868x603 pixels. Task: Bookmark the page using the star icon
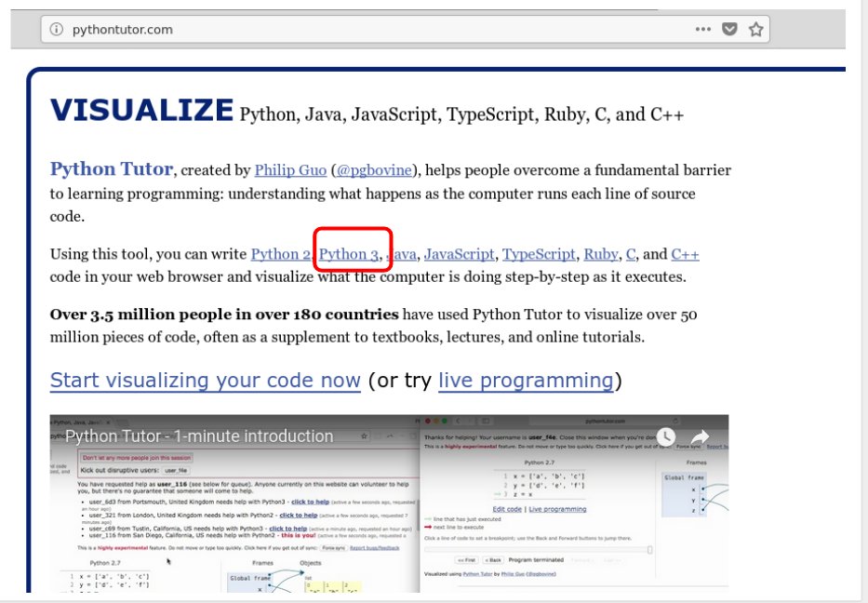coord(755,30)
